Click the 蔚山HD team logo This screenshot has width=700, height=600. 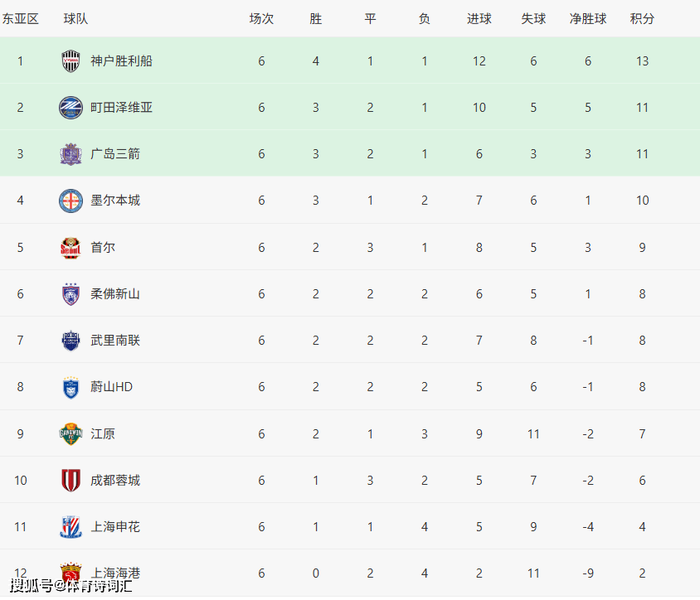click(71, 387)
